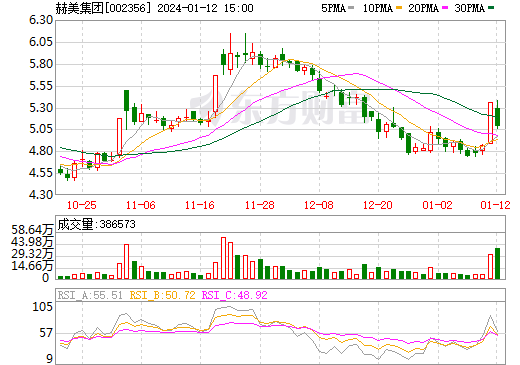The width and height of the screenshot is (520, 365).
Task: Select the 11-06 date axis label
Action: tap(141, 205)
